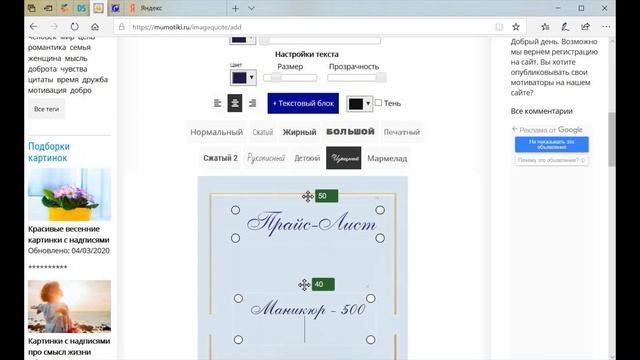Select center text alignment icon
The height and width of the screenshot is (360, 640).
(235, 103)
